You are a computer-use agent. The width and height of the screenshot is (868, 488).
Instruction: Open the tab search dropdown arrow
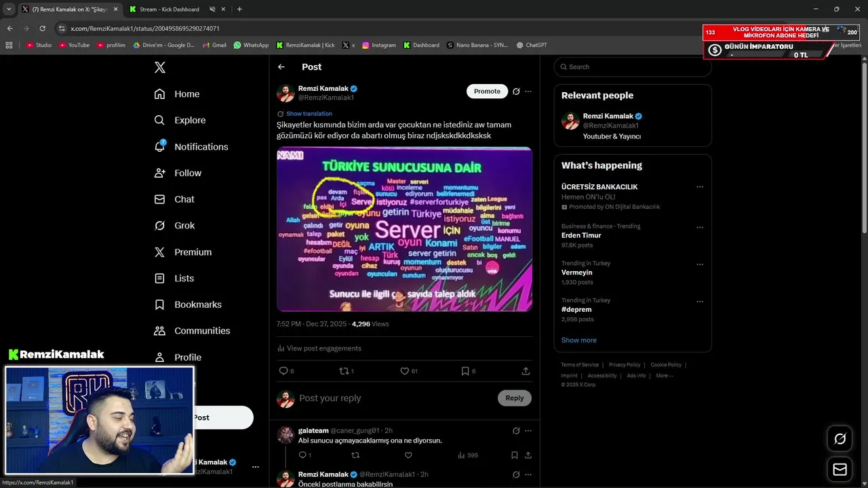coord(9,9)
